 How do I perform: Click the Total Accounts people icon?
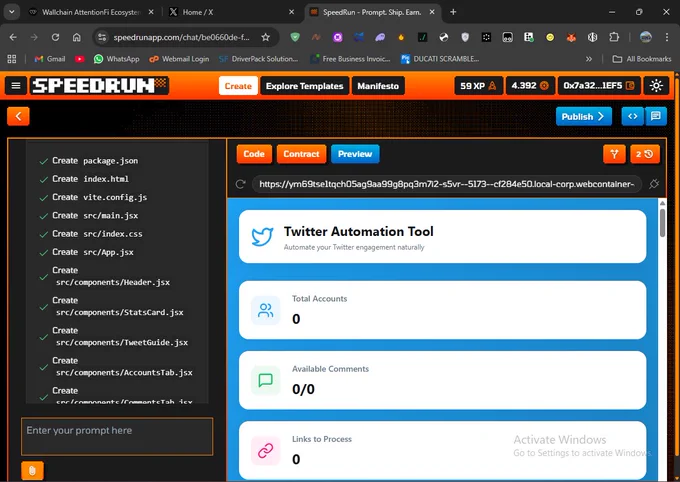(265, 310)
